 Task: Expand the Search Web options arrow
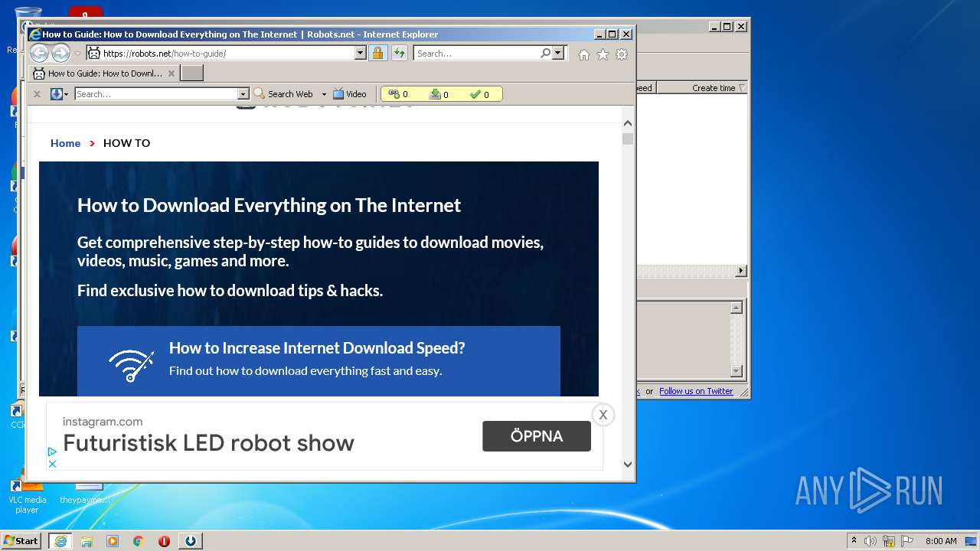(x=324, y=94)
